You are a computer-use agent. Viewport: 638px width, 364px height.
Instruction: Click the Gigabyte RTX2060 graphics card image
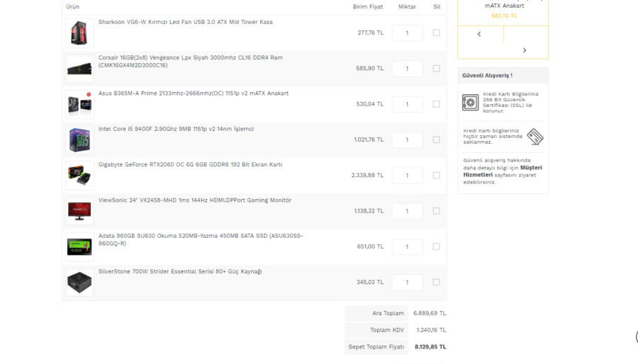[x=79, y=176]
